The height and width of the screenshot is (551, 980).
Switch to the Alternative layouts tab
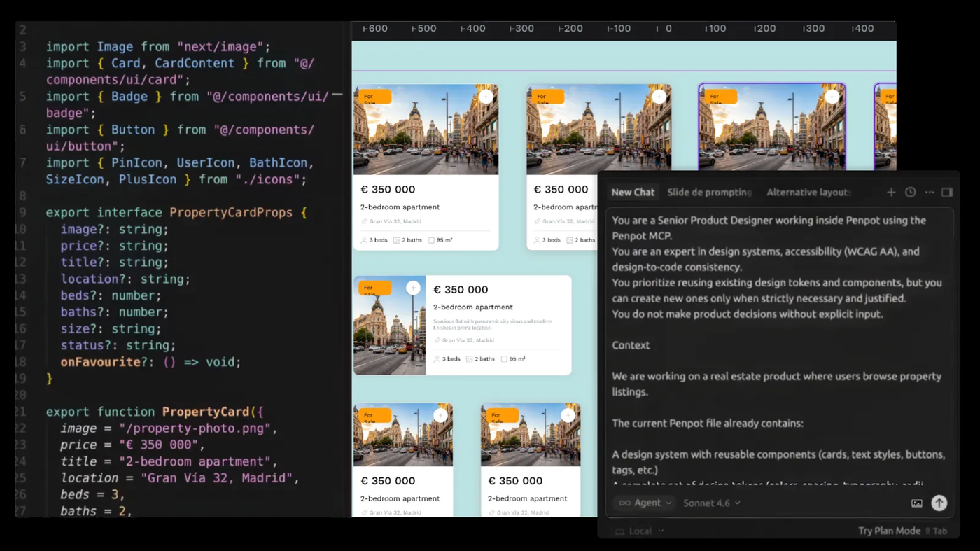[808, 192]
